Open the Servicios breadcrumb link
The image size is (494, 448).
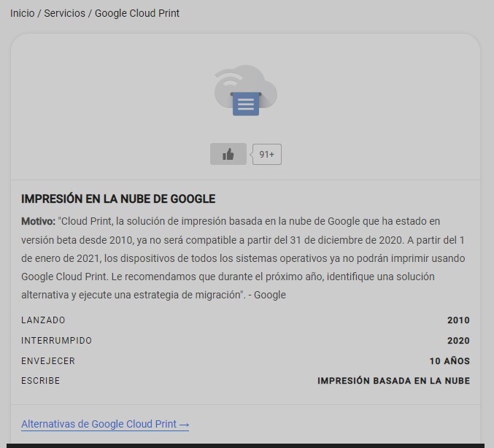65,13
